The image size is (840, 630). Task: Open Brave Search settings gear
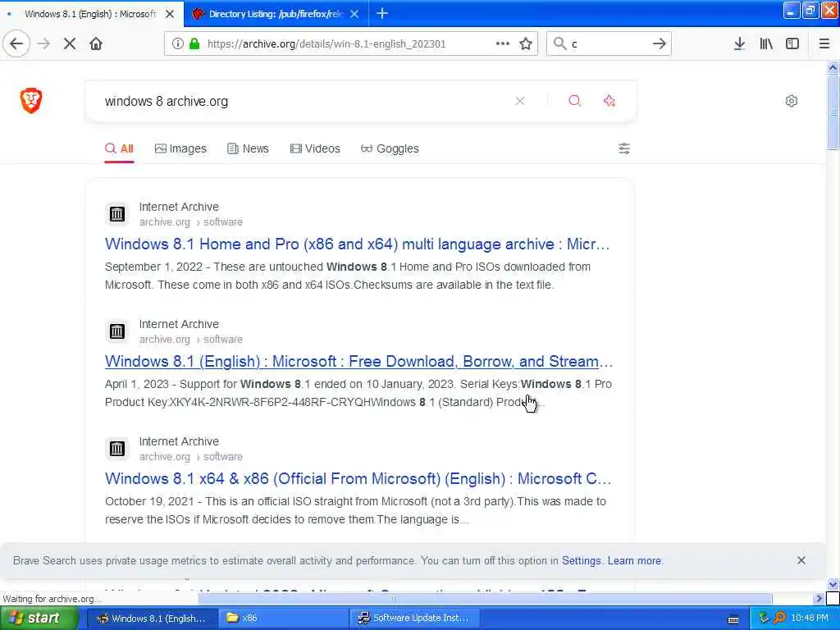coord(792,101)
